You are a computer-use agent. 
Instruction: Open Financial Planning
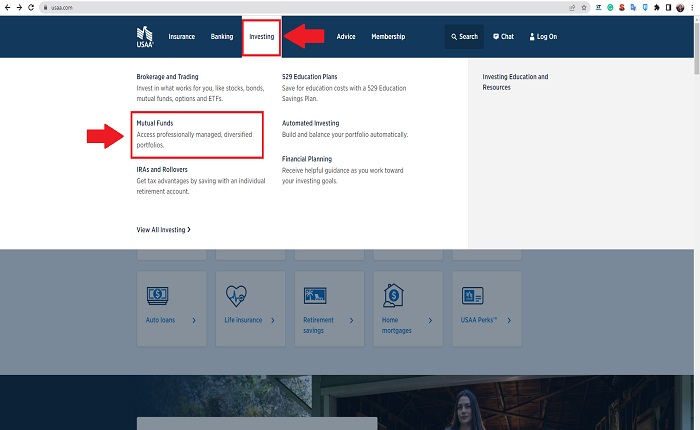307,159
